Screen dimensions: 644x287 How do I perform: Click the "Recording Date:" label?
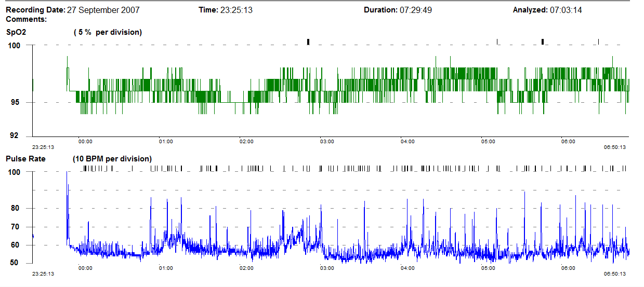[36, 10]
